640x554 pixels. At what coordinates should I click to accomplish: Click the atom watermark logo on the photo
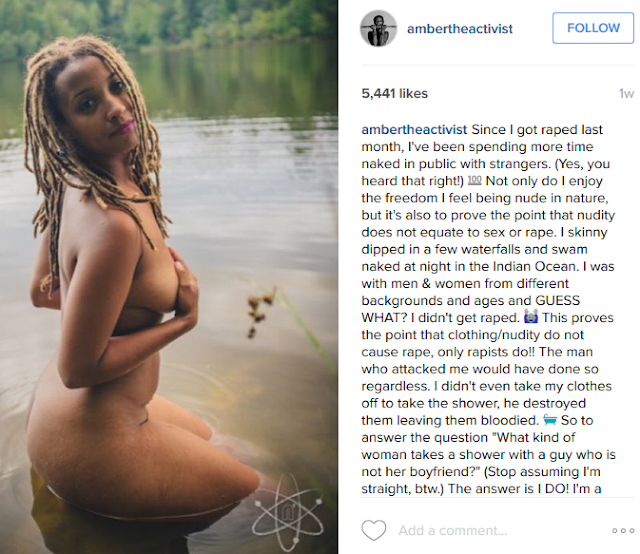(x=288, y=512)
